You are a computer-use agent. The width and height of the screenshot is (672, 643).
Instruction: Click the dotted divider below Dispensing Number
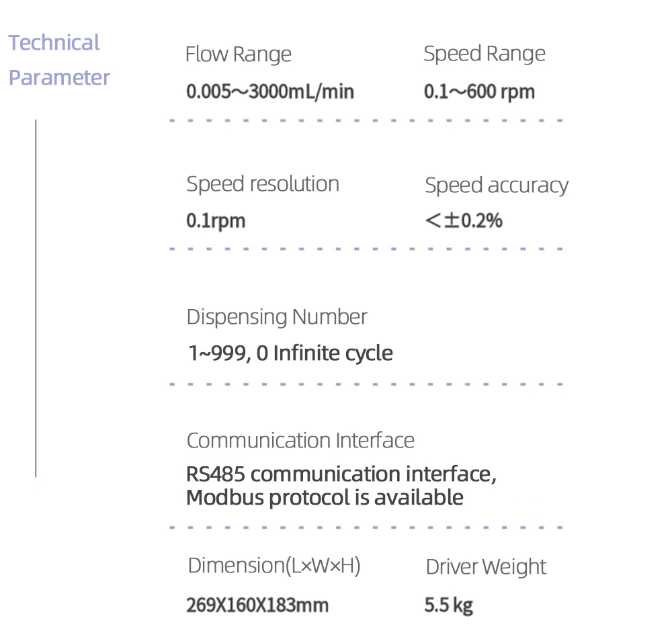[366, 384]
